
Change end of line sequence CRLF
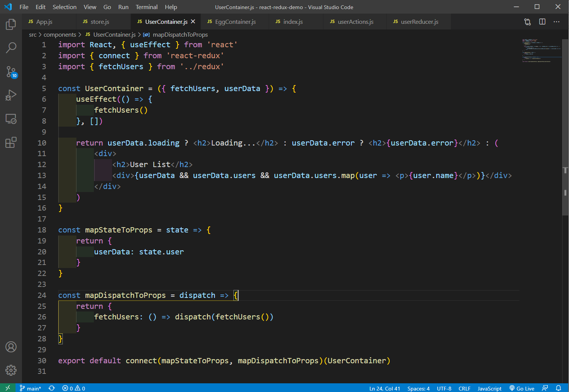coord(464,388)
